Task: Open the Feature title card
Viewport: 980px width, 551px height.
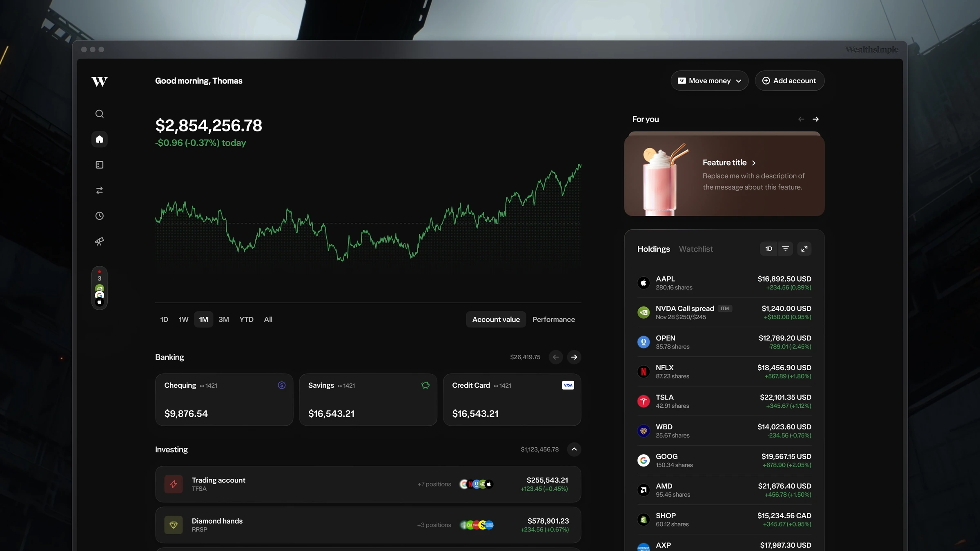Action: pyautogui.click(x=724, y=176)
